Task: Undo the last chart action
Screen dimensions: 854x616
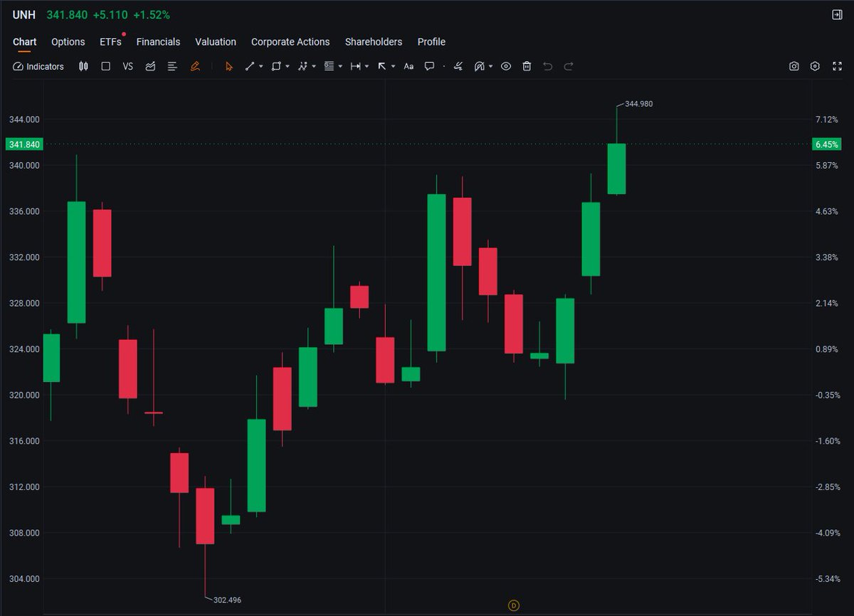Action: 547,66
